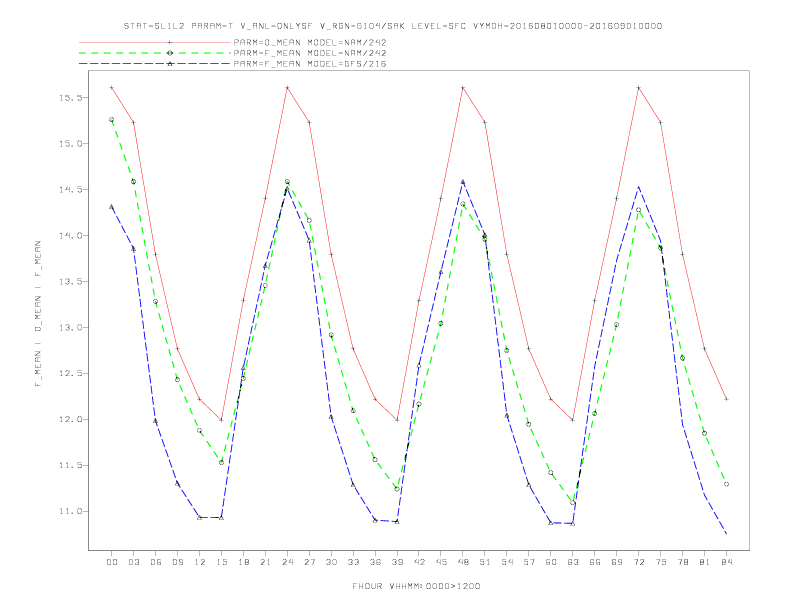Click x-axis tick label 00
The image size is (792, 612).
point(112,562)
